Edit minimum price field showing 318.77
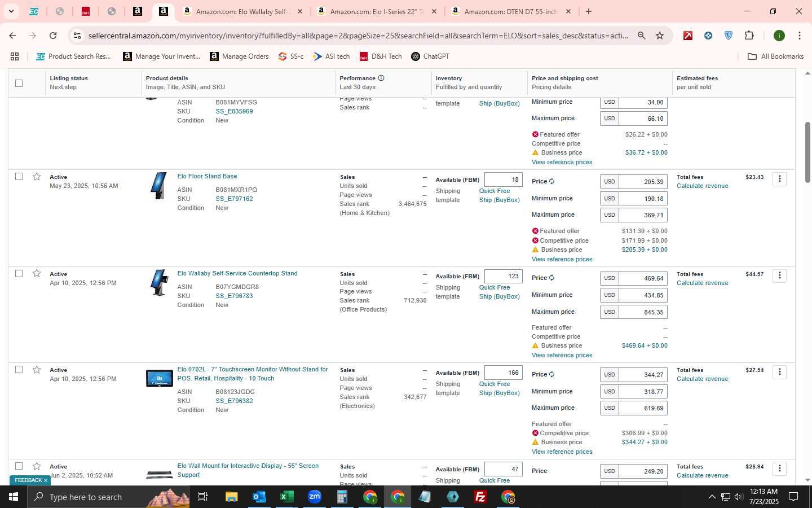The image size is (812, 508). [x=643, y=392]
